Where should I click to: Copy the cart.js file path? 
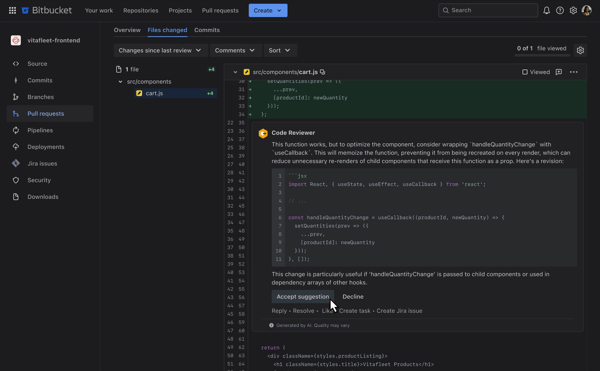pyautogui.click(x=323, y=72)
